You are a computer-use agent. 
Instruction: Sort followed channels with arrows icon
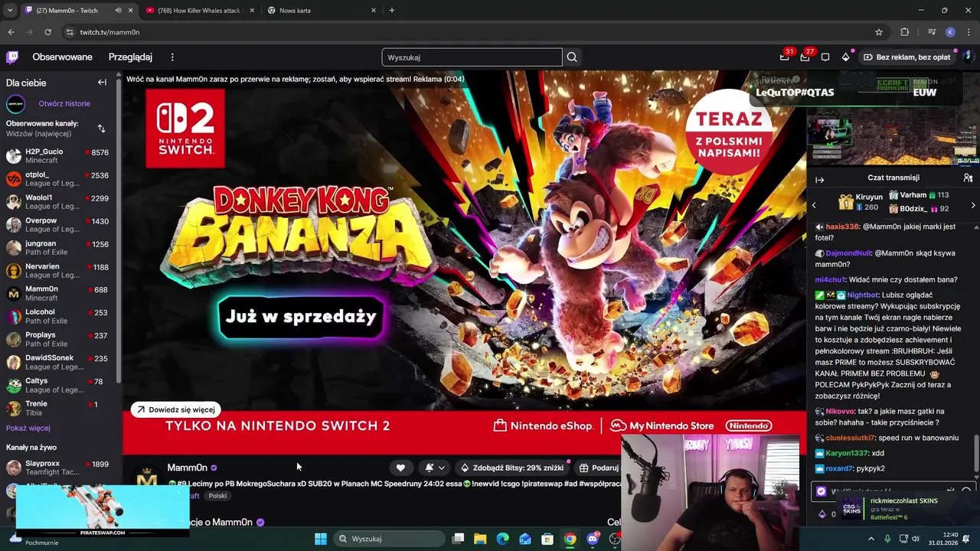(101, 129)
